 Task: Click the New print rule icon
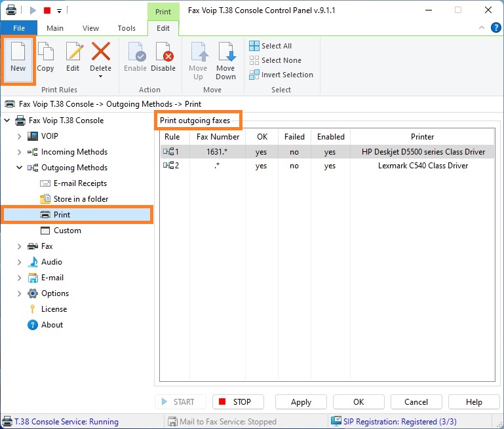point(18,51)
